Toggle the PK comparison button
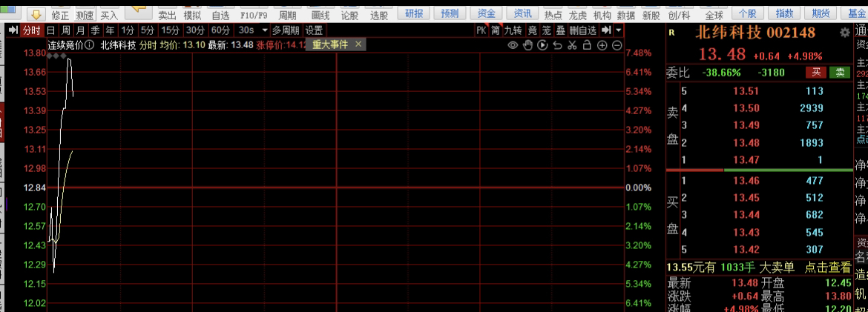The height and width of the screenshot is (312, 868). (x=481, y=30)
